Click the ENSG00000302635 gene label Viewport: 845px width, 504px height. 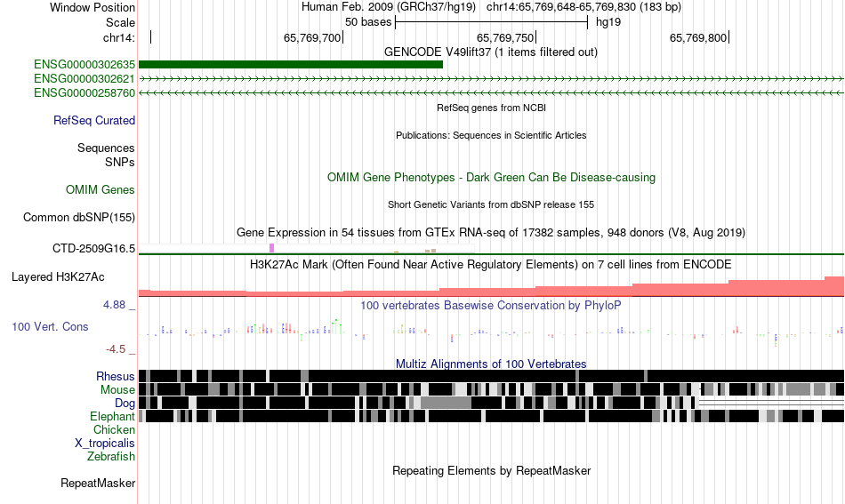click(x=84, y=65)
